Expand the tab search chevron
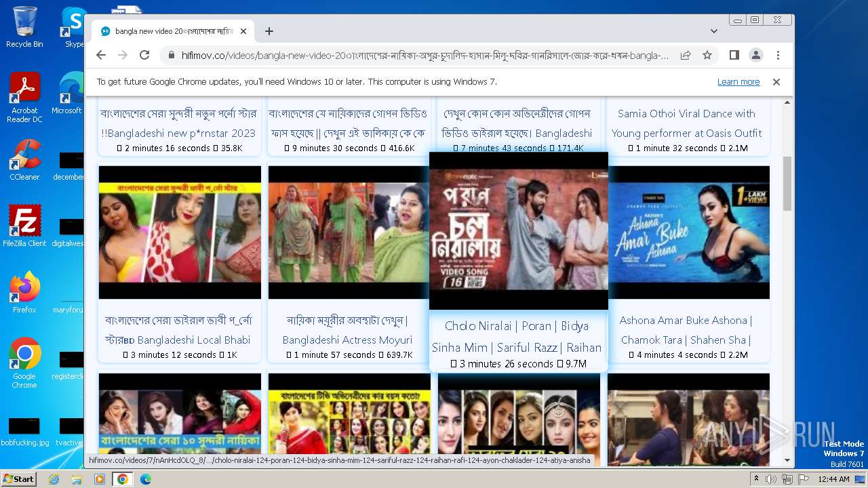This screenshot has width=868, height=488. tap(714, 31)
